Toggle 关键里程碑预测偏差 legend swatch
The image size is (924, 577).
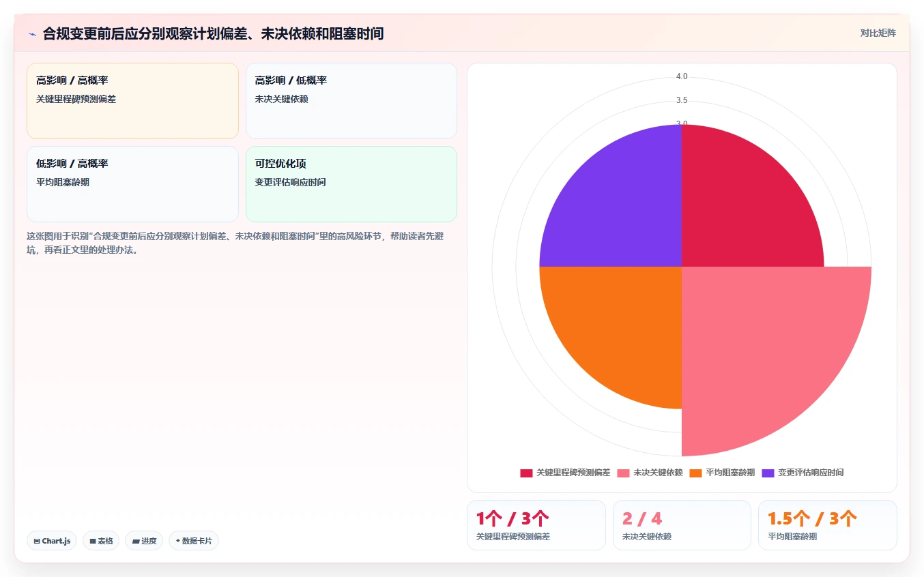(526, 473)
